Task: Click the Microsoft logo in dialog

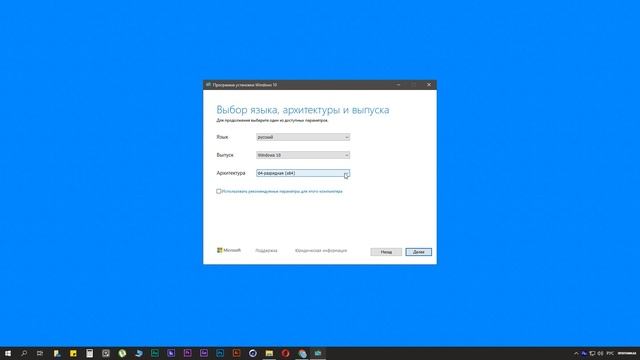Action: tap(229, 250)
